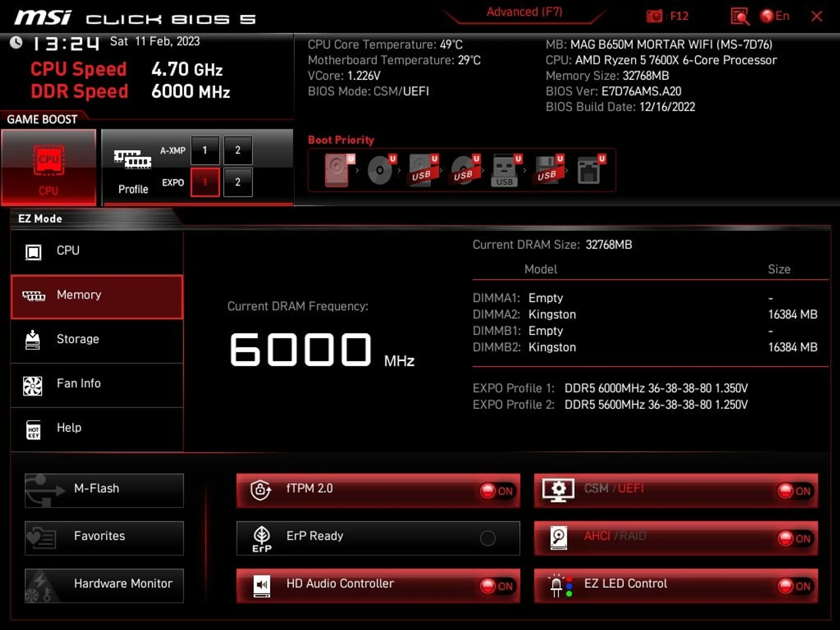Open M-Flash utility
Image resolution: width=840 pixels, height=630 pixels.
[104, 490]
